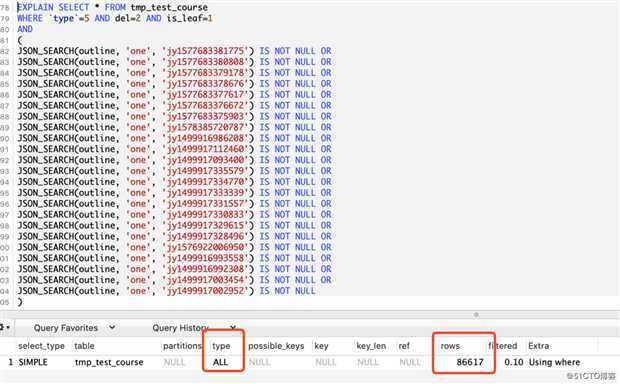Click the ref column header
Image resolution: width=620 pixels, height=384 pixels.
coord(404,346)
